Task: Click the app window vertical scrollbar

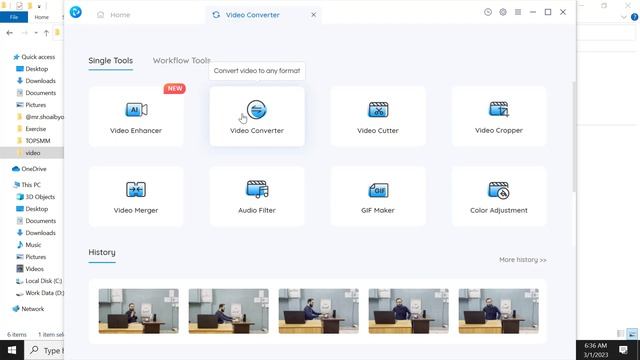Action: pos(573,137)
